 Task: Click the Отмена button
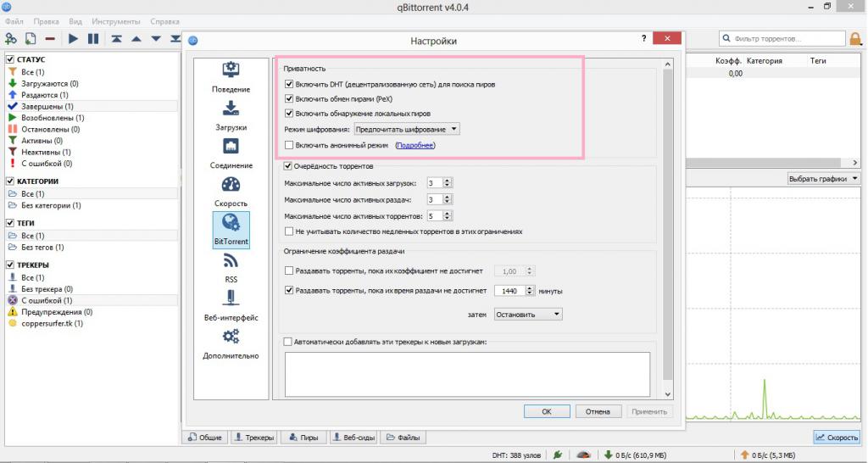tap(598, 411)
